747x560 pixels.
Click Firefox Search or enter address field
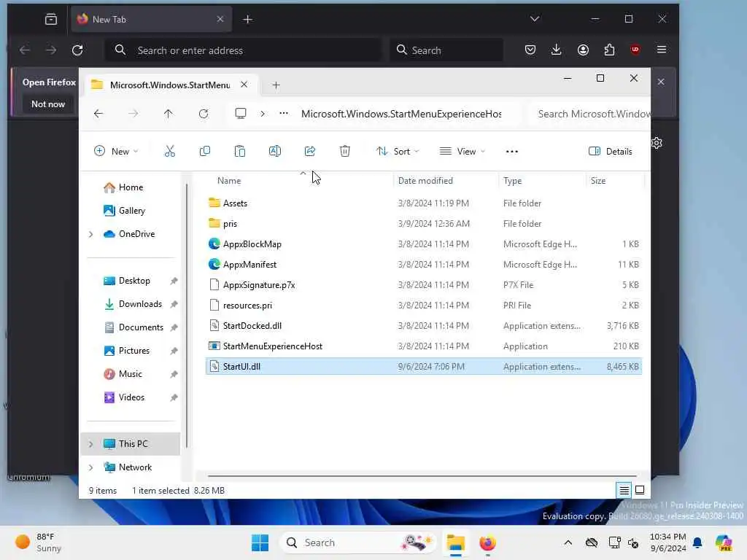(243, 50)
